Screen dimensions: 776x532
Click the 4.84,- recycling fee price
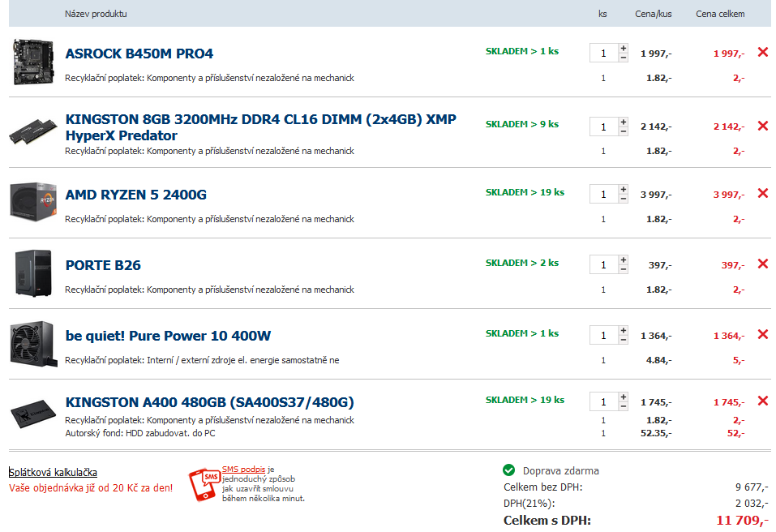pyautogui.click(x=658, y=360)
